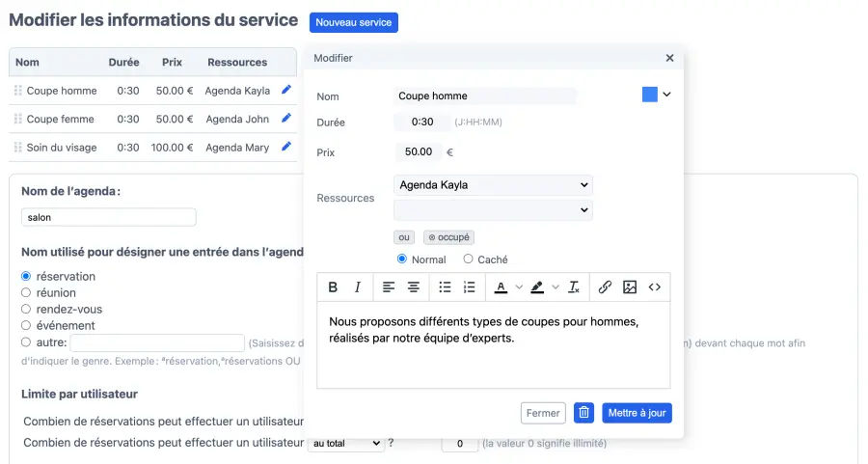
Task: Edit the Coupe femme service
Action: point(285,119)
